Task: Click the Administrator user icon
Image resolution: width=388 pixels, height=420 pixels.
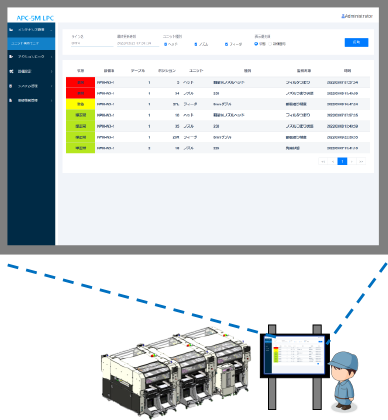Action: pyautogui.click(x=343, y=16)
